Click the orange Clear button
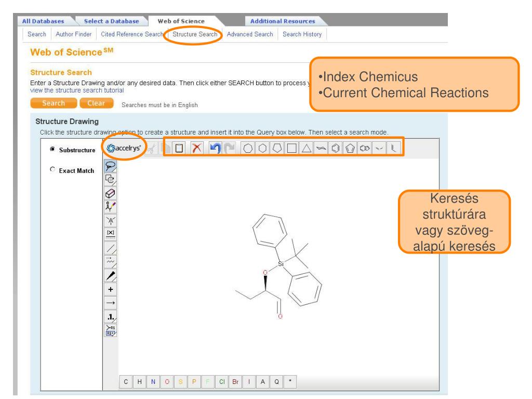Viewport: 532px width, 399px height. point(96,103)
